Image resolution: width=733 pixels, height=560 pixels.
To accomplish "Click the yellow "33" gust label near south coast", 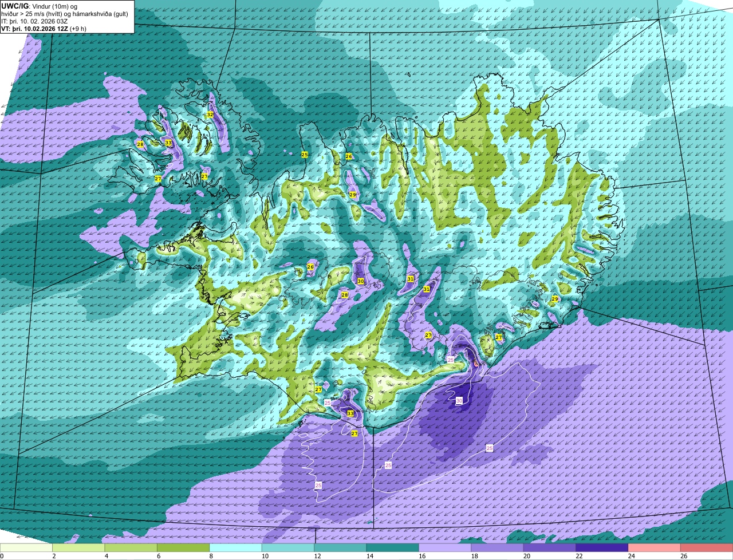I will coord(350,413).
